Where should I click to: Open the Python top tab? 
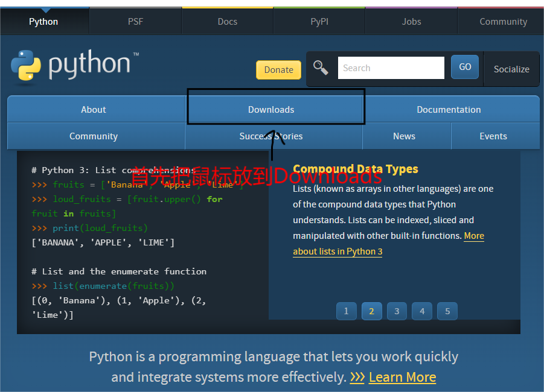coord(43,22)
